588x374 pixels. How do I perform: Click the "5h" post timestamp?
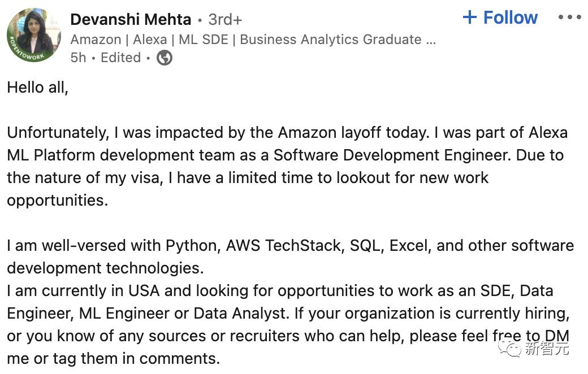coord(78,58)
